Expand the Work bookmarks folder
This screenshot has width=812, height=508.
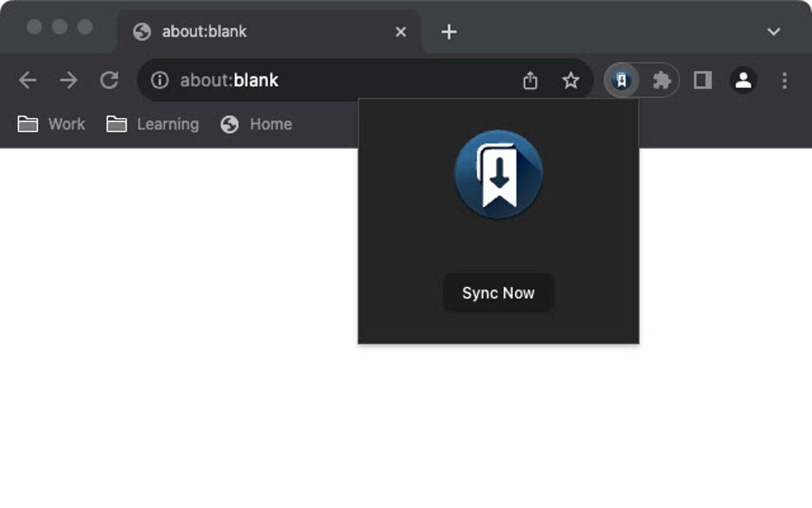(x=50, y=124)
